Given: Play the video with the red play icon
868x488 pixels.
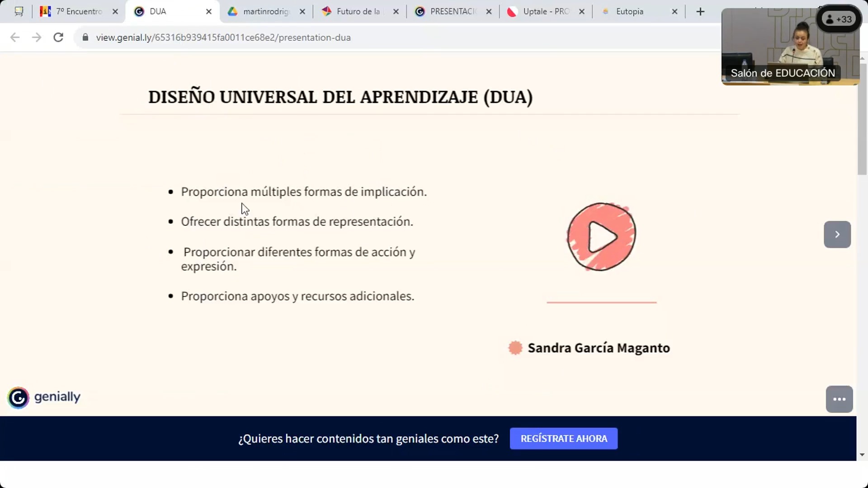Looking at the screenshot, I should 601,236.
